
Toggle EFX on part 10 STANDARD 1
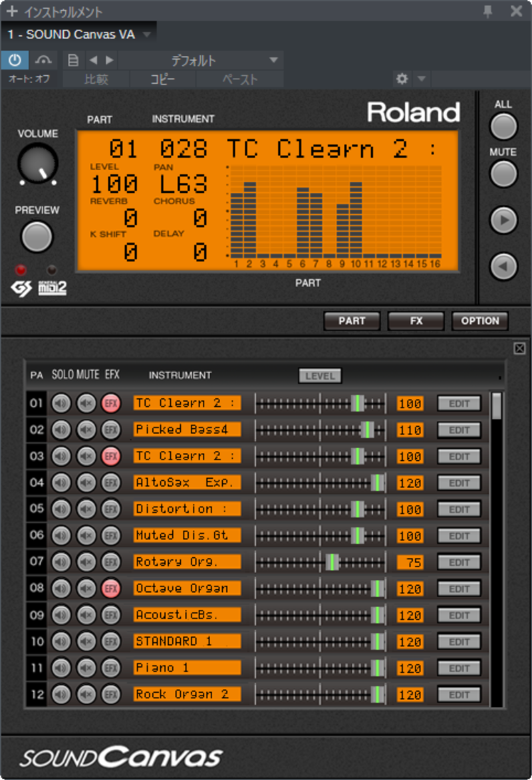(111, 641)
